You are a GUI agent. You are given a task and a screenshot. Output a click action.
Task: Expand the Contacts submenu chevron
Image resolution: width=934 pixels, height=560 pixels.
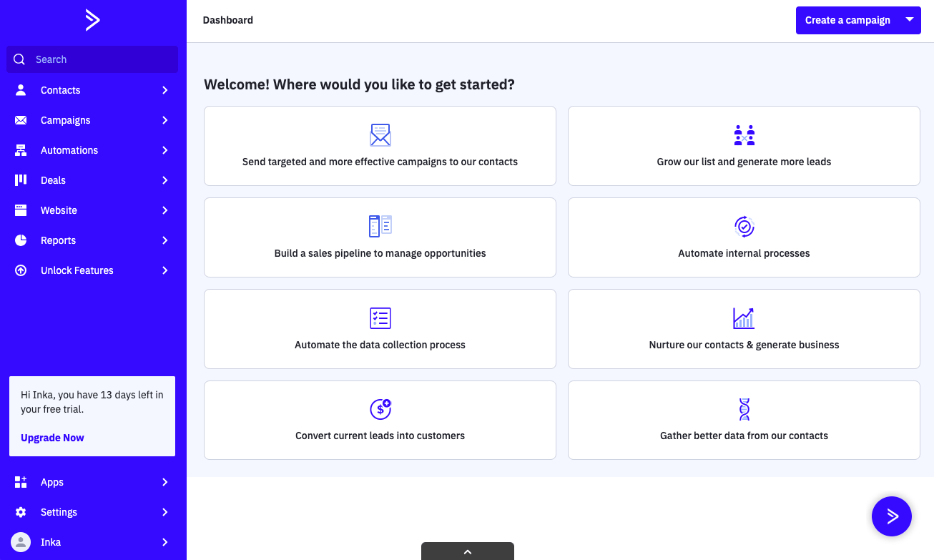pyautogui.click(x=165, y=90)
